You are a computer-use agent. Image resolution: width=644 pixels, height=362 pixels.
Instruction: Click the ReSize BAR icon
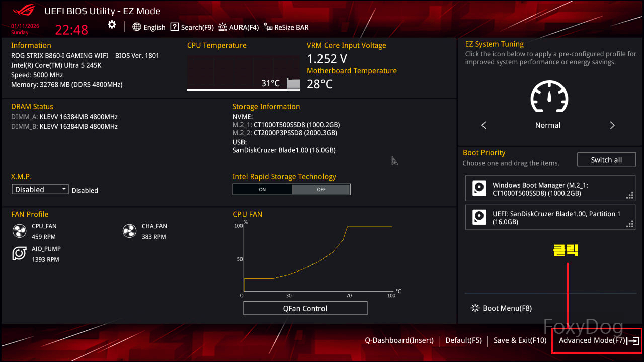click(x=268, y=27)
